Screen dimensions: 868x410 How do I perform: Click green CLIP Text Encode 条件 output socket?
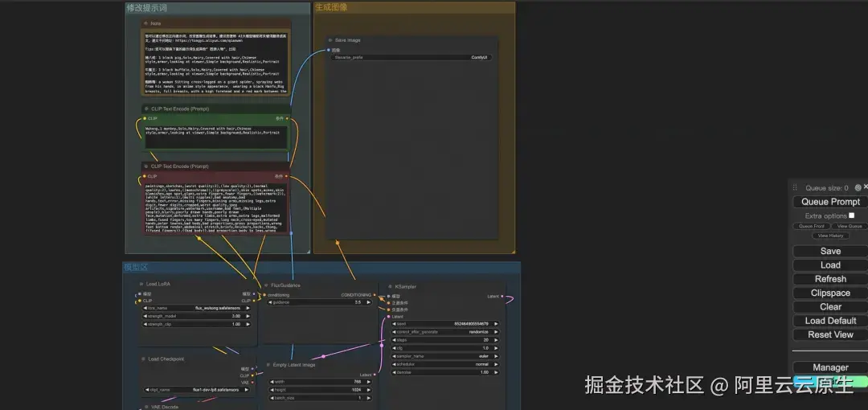click(287, 118)
